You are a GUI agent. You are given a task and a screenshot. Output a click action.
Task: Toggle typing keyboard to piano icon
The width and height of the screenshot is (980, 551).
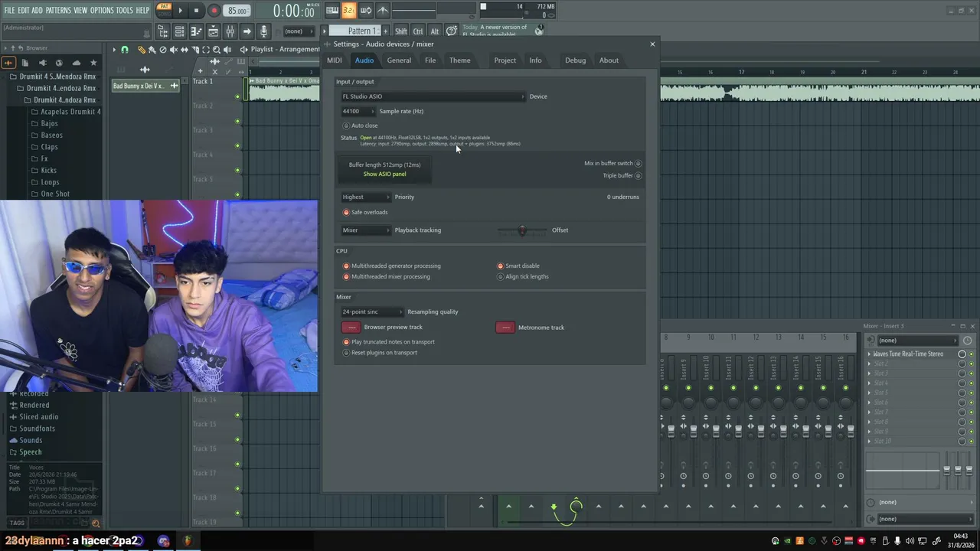coord(332,11)
